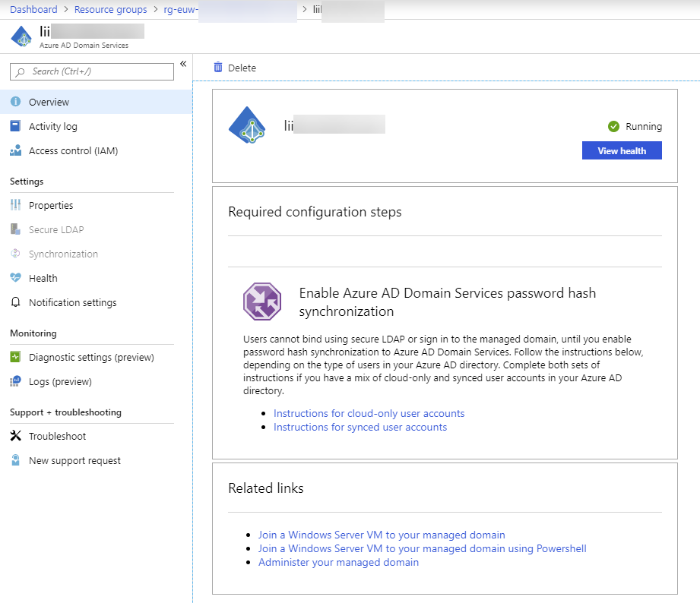Click the Logs (preview) chart icon
Screen dimensions: 700x603
point(16,381)
